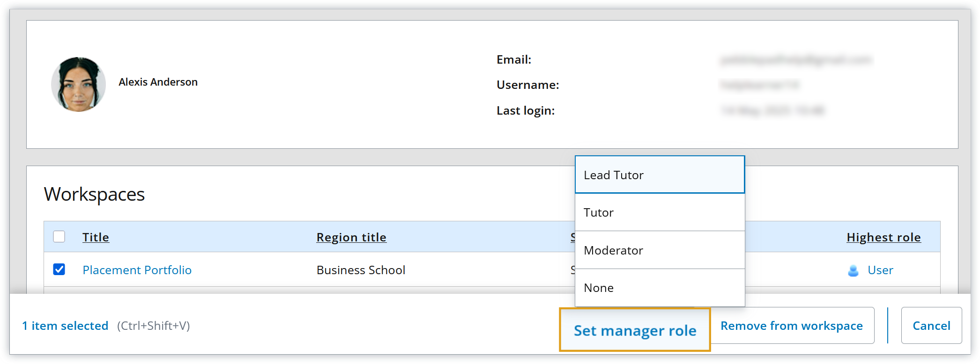Click the Business School region cell
The width and height of the screenshot is (980, 364).
pyautogui.click(x=361, y=270)
